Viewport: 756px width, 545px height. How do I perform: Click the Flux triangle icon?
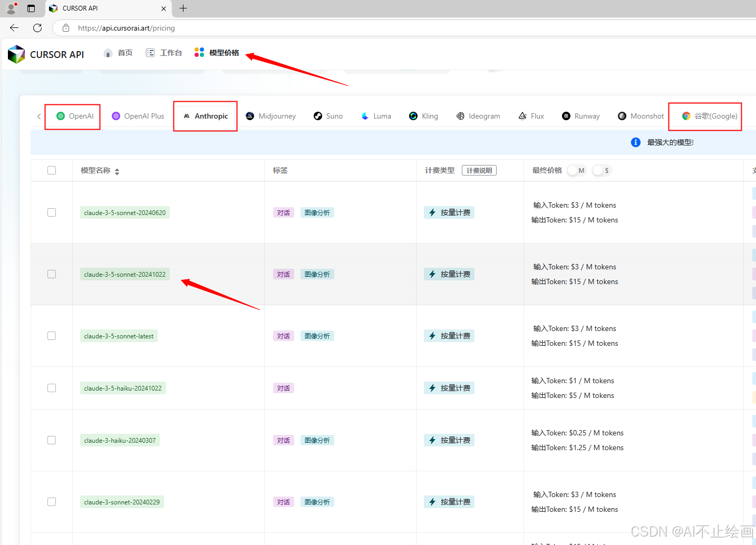(x=522, y=116)
